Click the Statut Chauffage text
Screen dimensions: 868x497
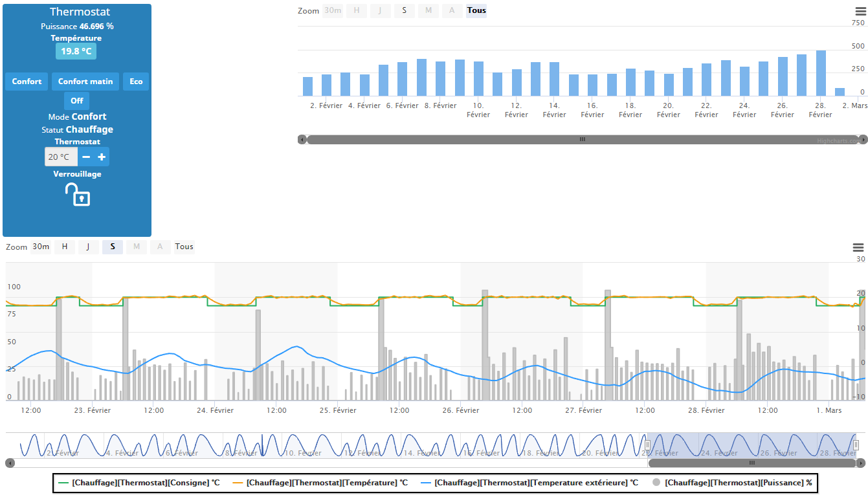(77, 129)
